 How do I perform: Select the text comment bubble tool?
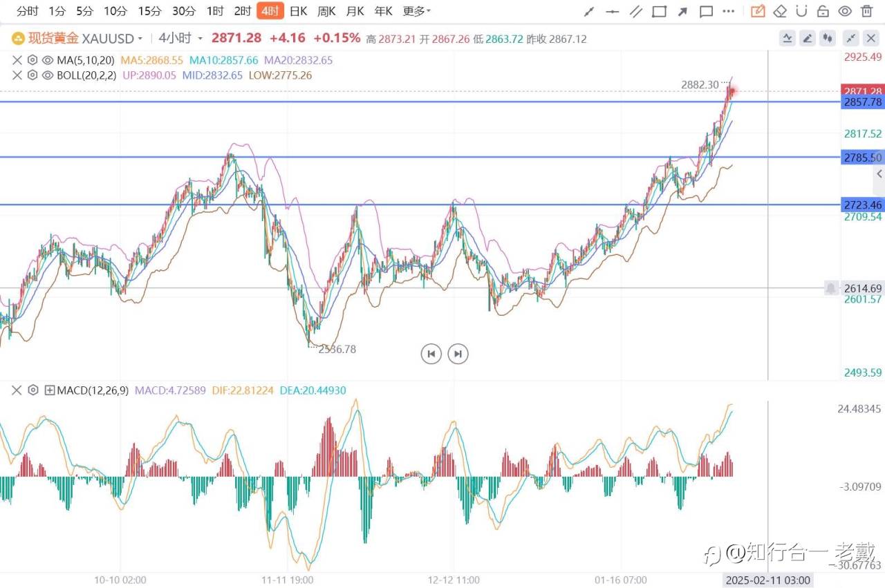point(706,11)
